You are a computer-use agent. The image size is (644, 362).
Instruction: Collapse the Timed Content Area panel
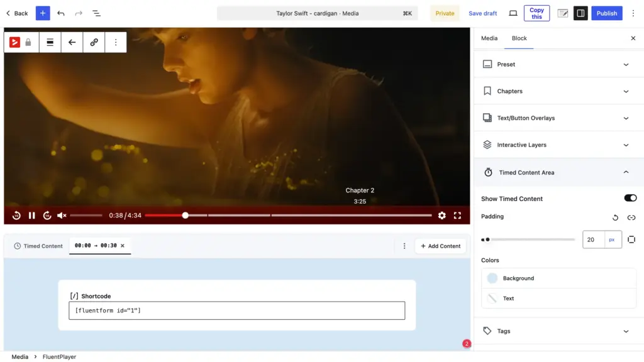point(558,172)
